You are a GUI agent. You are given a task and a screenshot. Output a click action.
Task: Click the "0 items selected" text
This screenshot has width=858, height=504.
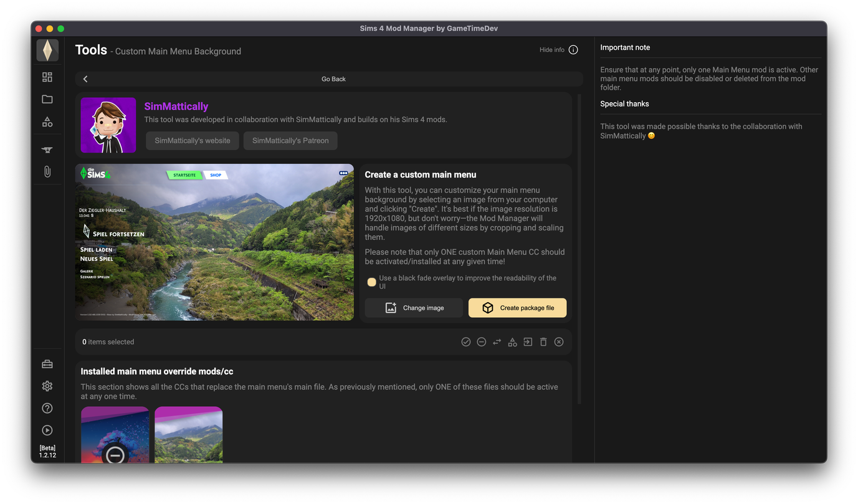click(108, 342)
